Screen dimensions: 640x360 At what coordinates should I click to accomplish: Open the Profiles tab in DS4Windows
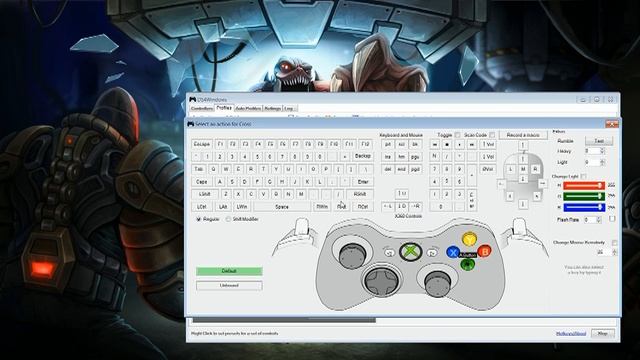pos(224,108)
